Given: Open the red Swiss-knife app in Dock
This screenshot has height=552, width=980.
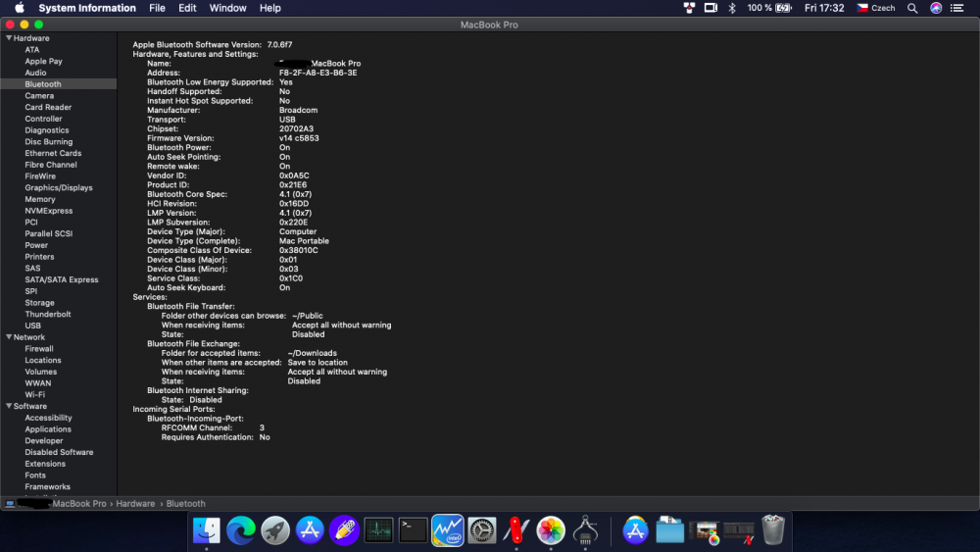Looking at the screenshot, I should coord(516,530).
